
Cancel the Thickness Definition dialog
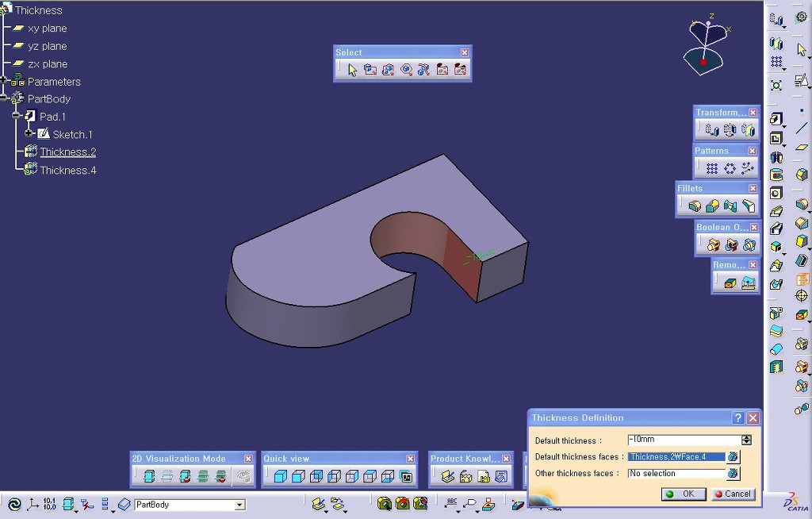tap(732, 494)
